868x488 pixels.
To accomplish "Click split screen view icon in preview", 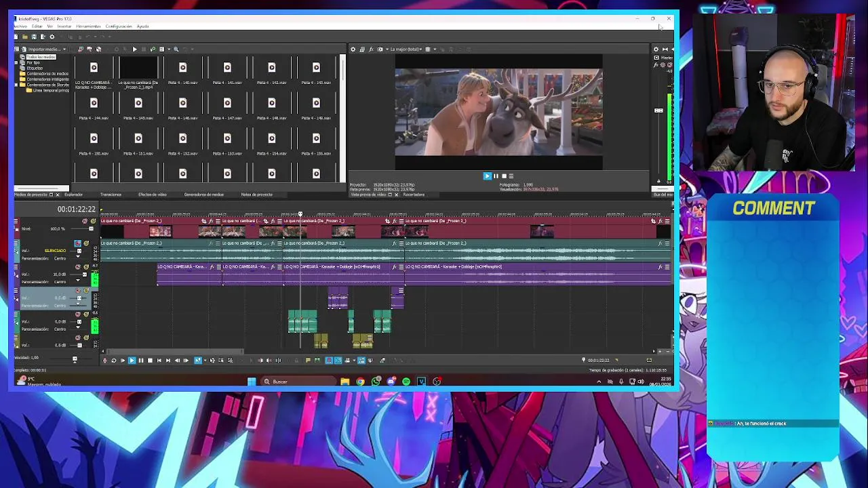I will tap(380, 49).
